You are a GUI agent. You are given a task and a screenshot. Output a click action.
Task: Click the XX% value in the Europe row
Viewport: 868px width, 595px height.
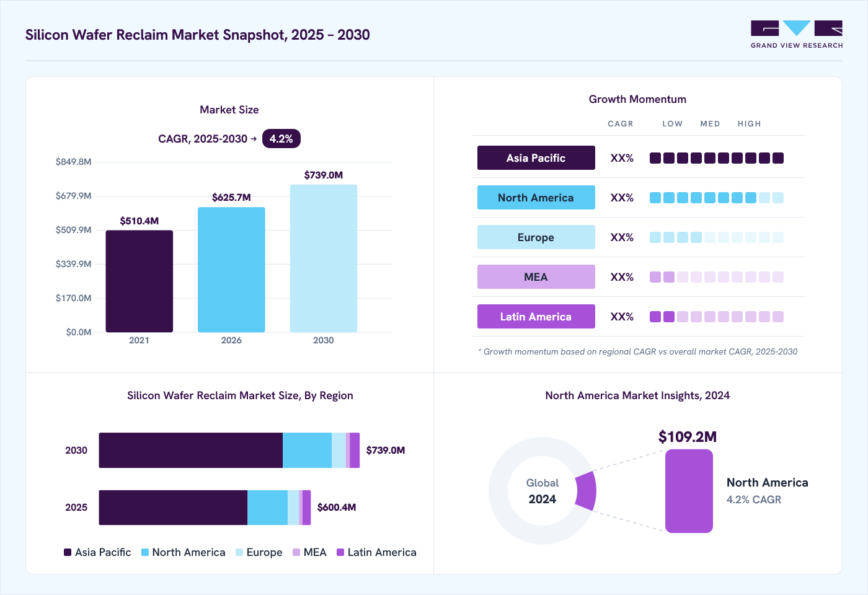click(x=622, y=237)
